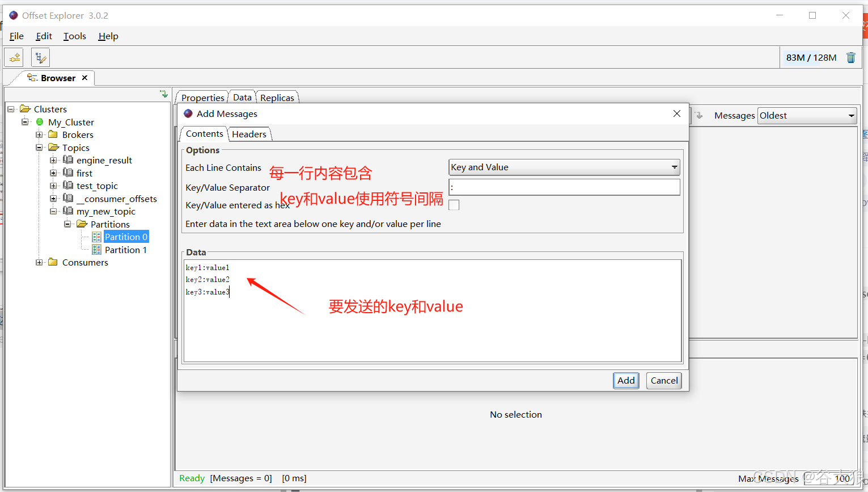Click the Key/Value Separator input field

point(564,187)
